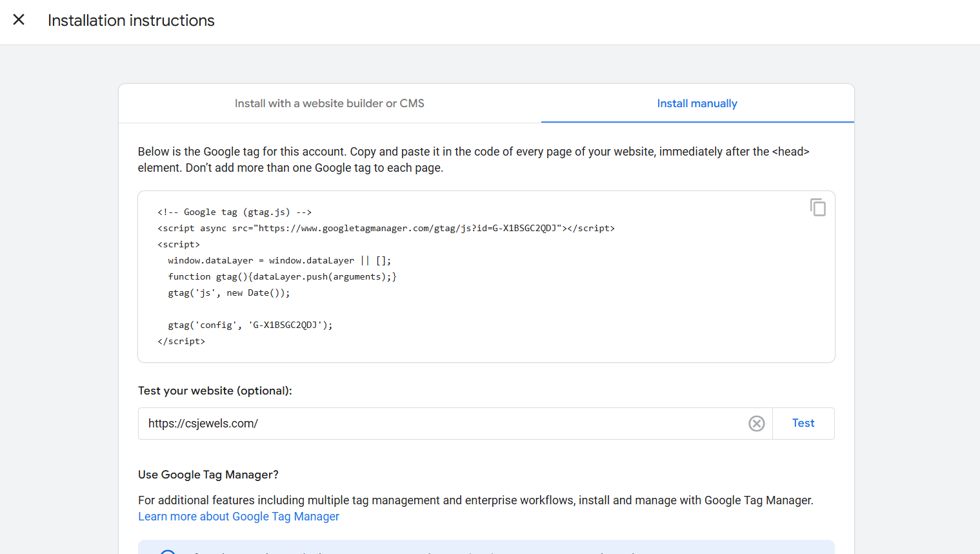
Task: Clear the website URL field
Action: click(756, 424)
